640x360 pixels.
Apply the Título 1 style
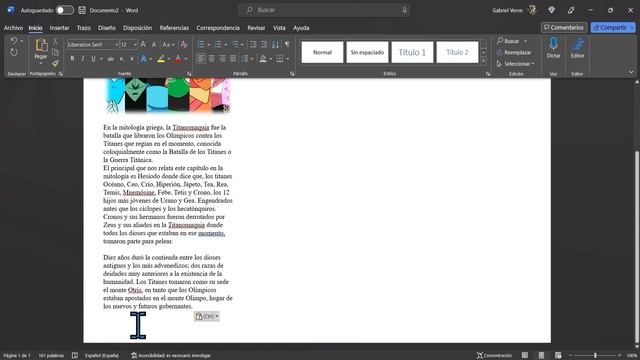point(412,52)
